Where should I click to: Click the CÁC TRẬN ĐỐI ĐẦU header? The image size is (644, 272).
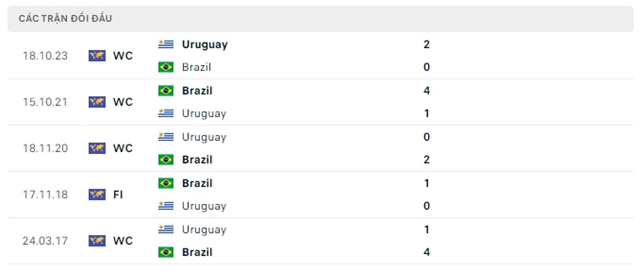coord(65,19)
